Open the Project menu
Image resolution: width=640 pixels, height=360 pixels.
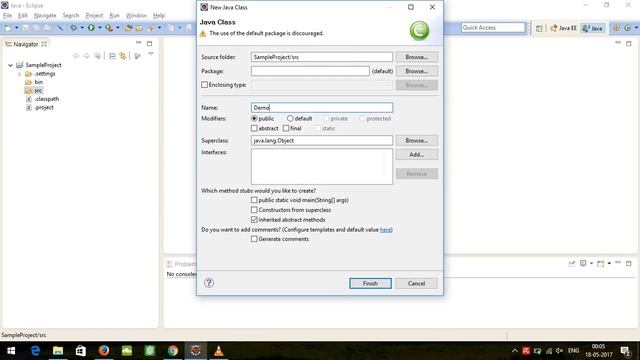(94, 16)
